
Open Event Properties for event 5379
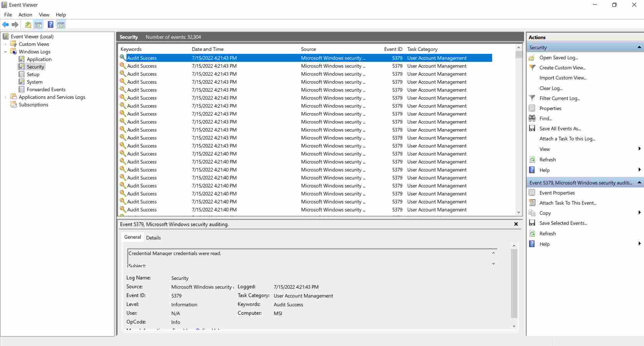pos(557,192)
